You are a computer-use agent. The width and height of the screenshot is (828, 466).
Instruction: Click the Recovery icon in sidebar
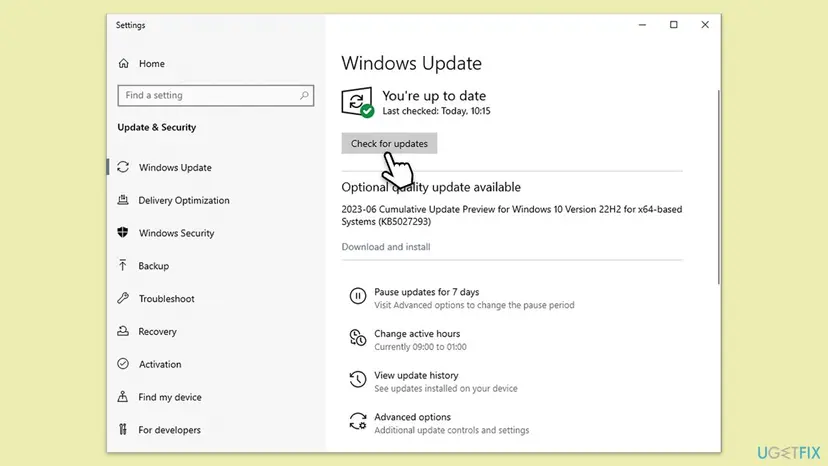coord(123,331)
